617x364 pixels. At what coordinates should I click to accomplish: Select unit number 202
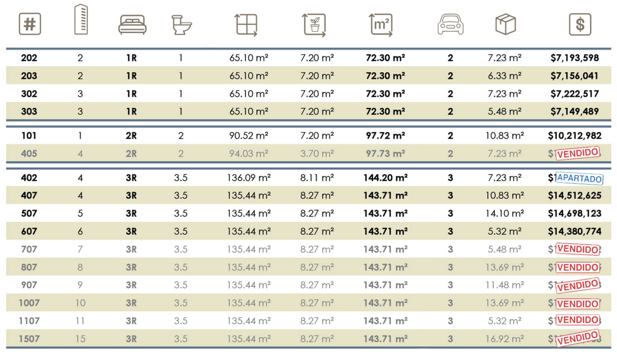coord(29,58)
